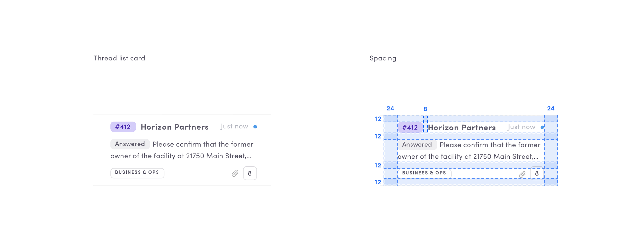Screen dimensions: 644x250
Task: Click the unread dot in the Spacing diagram
Action: pos(542,127)
